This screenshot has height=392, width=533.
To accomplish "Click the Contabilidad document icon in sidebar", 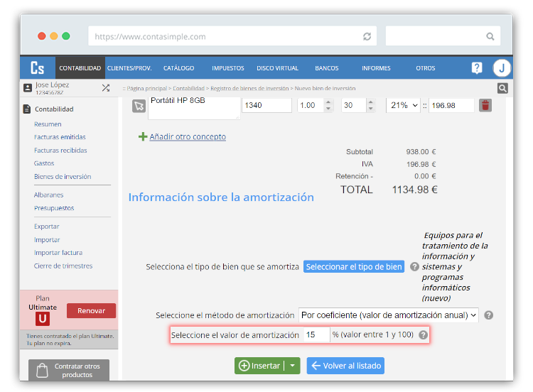I will 27,109.
